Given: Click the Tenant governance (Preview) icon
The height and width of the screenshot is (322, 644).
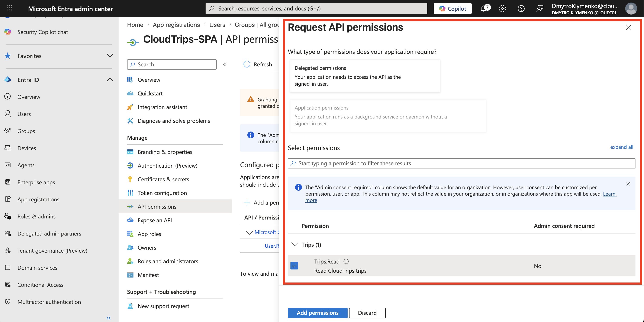Looking at the screenshot, I should point(8,250).
